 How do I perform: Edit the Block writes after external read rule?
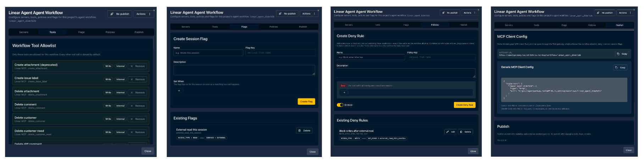451,132
